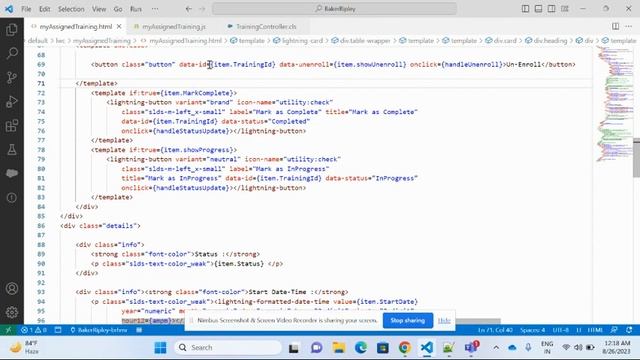Open Microsoft Teams from taskbar

[x=471, y=348]
